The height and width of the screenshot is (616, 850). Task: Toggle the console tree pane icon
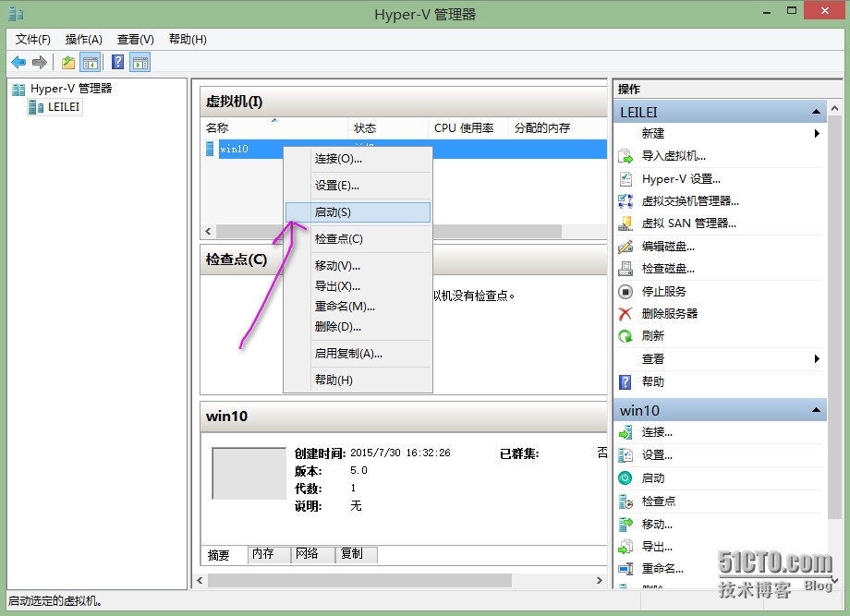coord(90,62)
